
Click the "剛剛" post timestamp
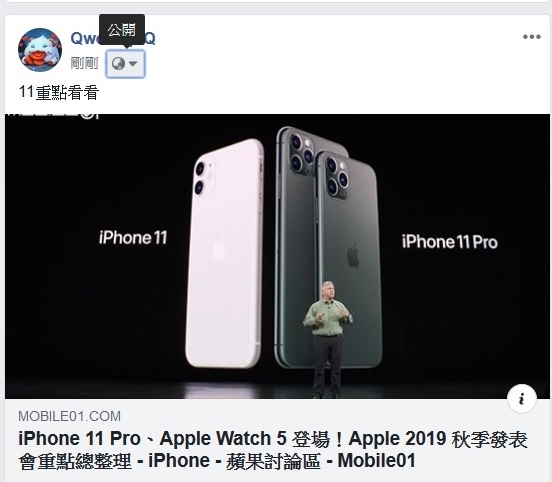point(84,64)
